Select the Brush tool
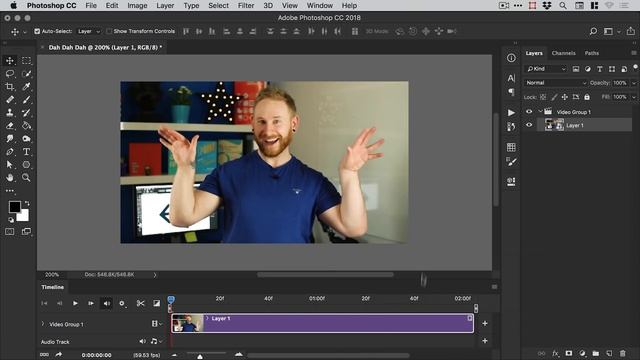Image resolution: width=640 pixels, height=360 pixels. pos(26,100)
